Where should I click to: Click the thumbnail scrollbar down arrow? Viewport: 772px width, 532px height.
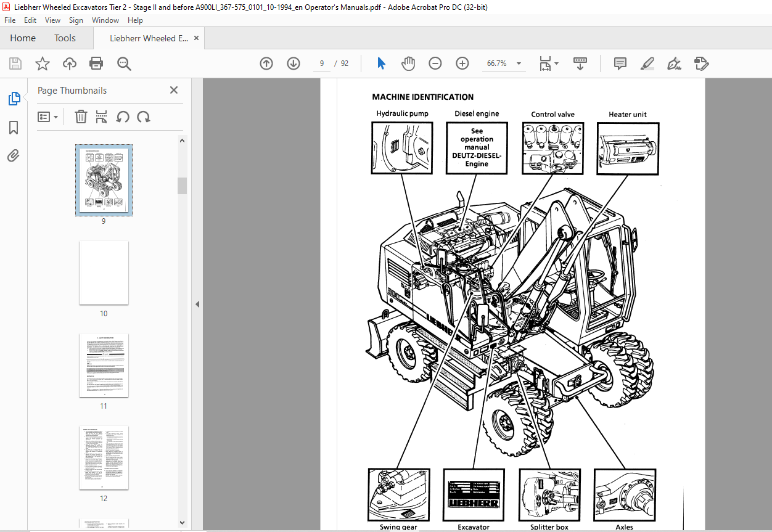(182, 522)
